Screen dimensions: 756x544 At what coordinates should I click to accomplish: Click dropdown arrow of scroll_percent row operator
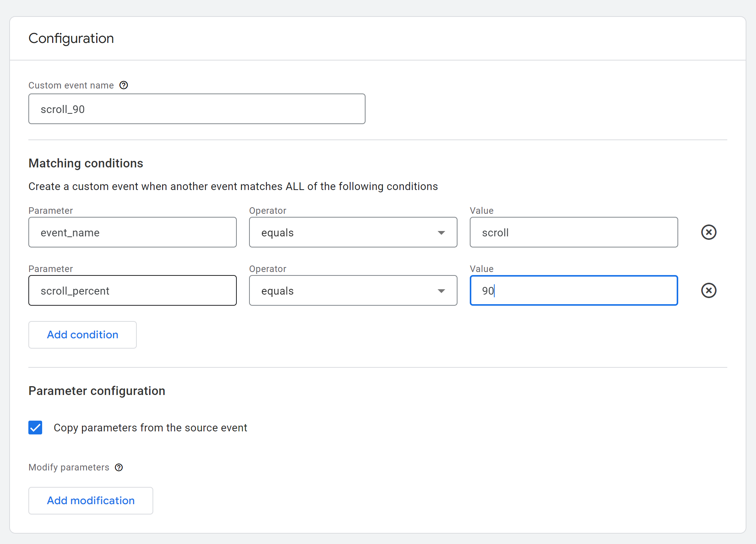pyautogui.click(x=441, y=291)
